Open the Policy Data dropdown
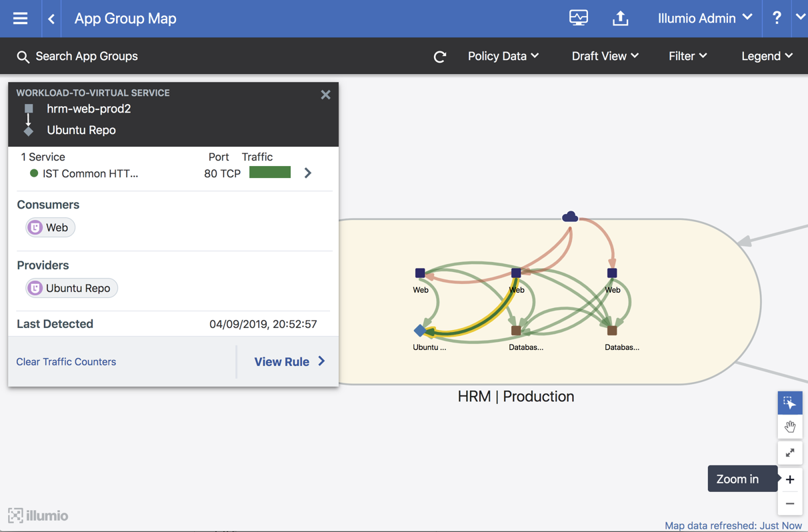The height and width of the screenshot is (532, 808). pyautogui.click(x=503, y=56)
